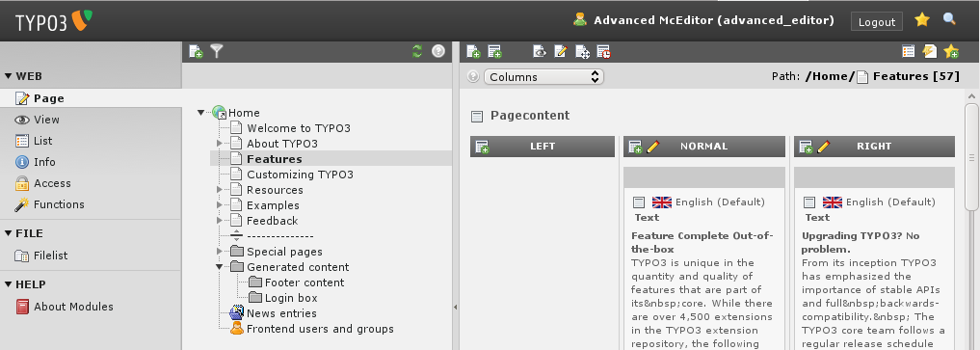Select About TYPO3 page in tree
980x350 pixels.
[282, 144]
